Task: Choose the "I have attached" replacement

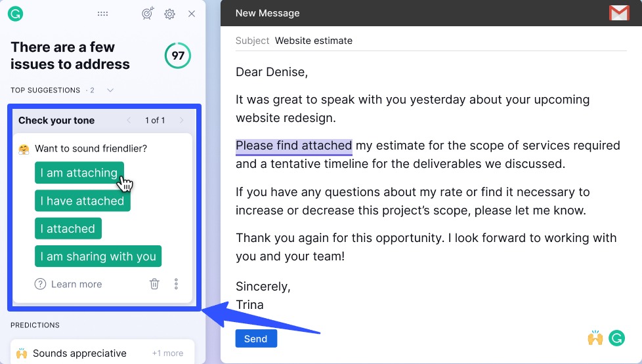Action: click(x=82, y=201)
